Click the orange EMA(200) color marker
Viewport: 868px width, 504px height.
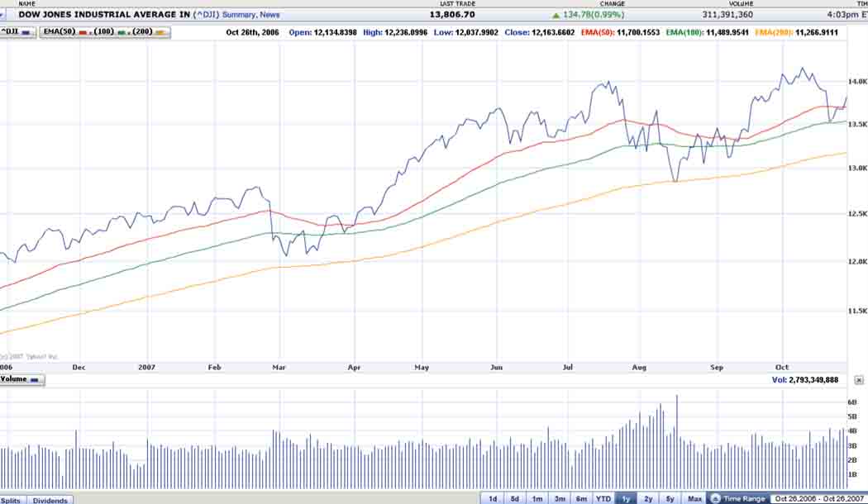click(160, 32)
